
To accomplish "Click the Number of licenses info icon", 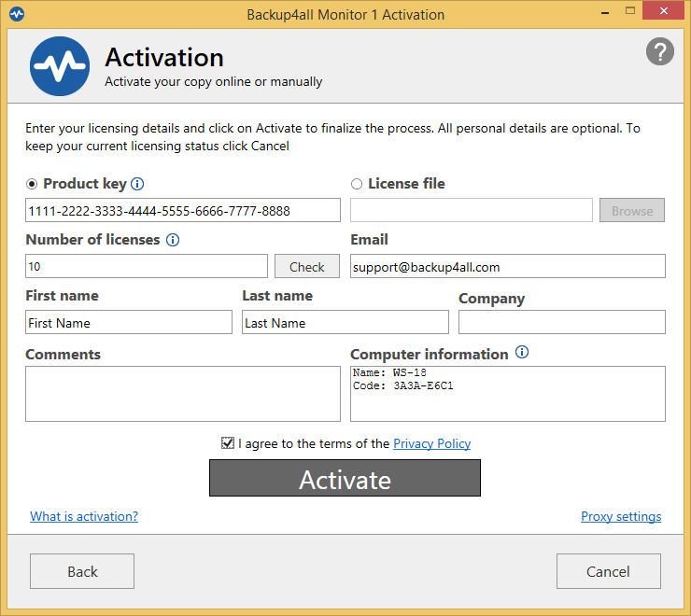I will [x=173, y=240].
